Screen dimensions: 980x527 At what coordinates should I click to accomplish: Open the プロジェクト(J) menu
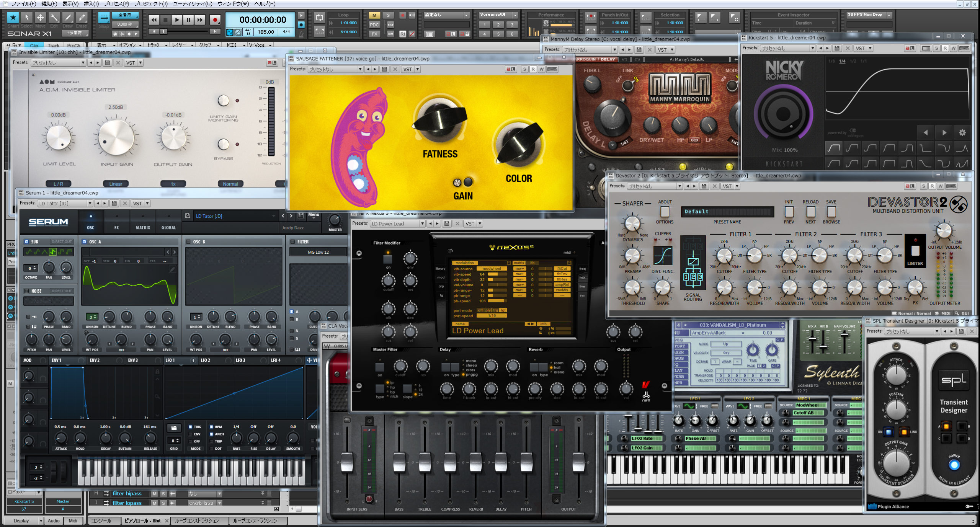coord(151,4)
